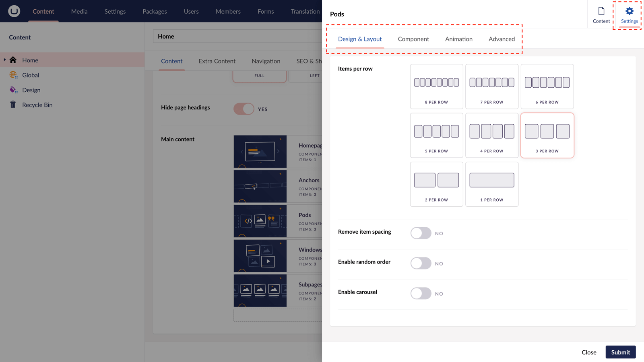The height and width of the screenshot is (362, 644).
Task: Open the Design paint node
Action: coord(14,90)
